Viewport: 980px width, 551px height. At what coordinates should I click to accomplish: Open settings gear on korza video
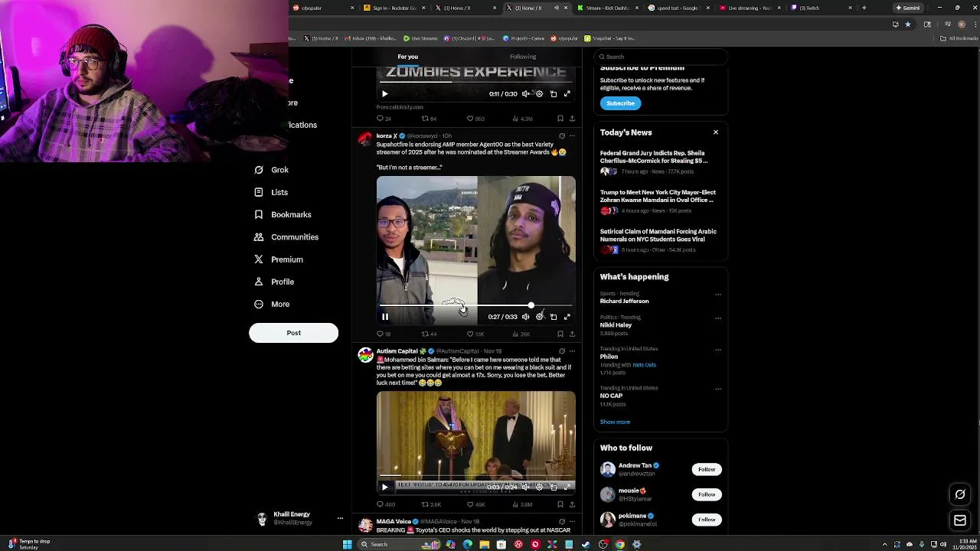pyautogui.click(x=539, y=317)
